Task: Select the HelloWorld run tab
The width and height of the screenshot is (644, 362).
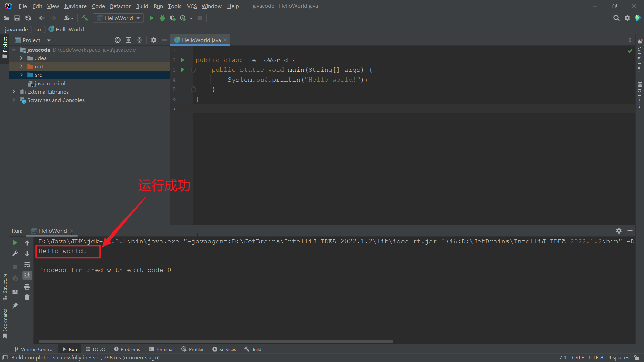Action: point(53,231)
